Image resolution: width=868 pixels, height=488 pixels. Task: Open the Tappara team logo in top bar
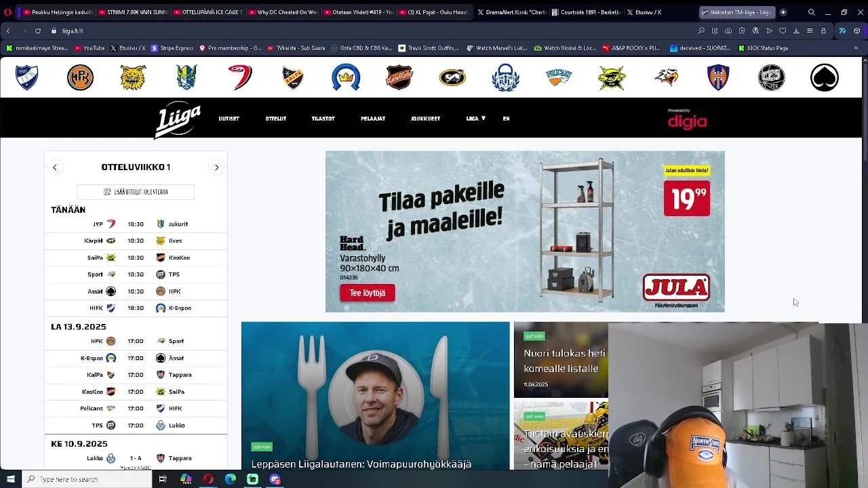[x=718, y=77]
